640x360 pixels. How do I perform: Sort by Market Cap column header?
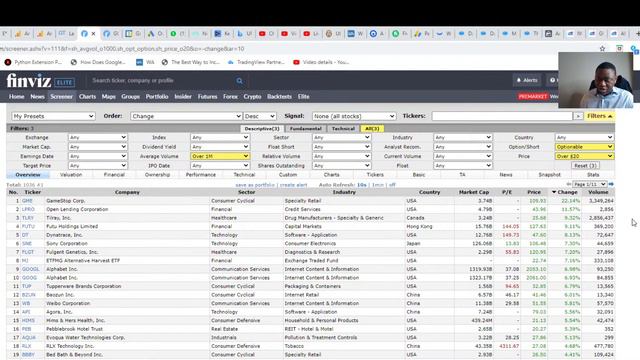pos(473,192)
